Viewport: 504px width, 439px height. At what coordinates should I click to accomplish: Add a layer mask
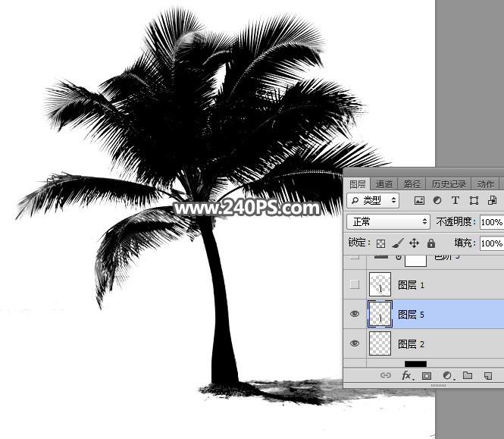click(427, 375)
